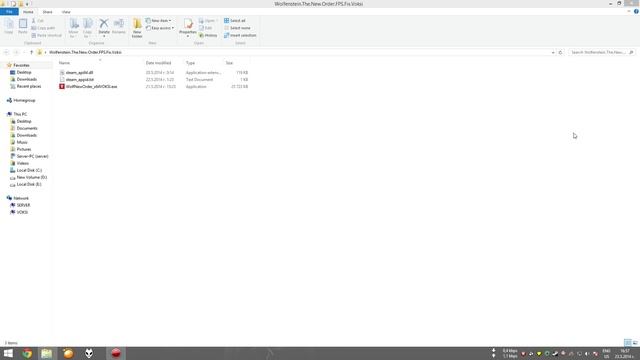
Task: Click the Back navigation arrow
Action: coord(6,52)
